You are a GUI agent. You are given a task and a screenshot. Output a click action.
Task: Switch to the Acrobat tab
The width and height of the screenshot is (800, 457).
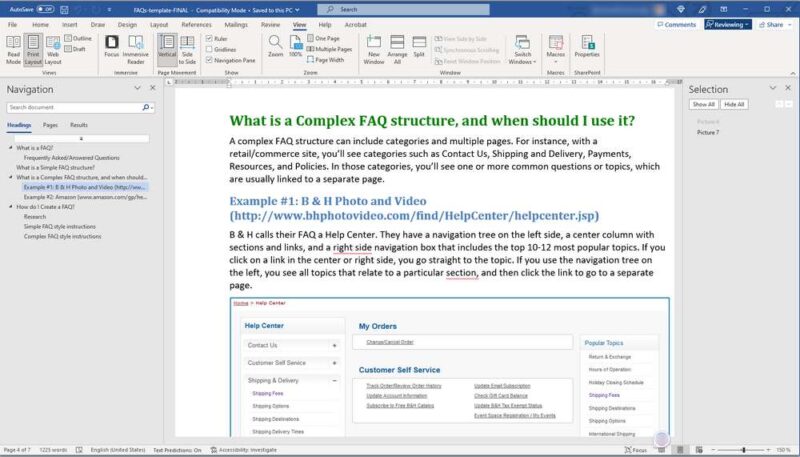356,24
